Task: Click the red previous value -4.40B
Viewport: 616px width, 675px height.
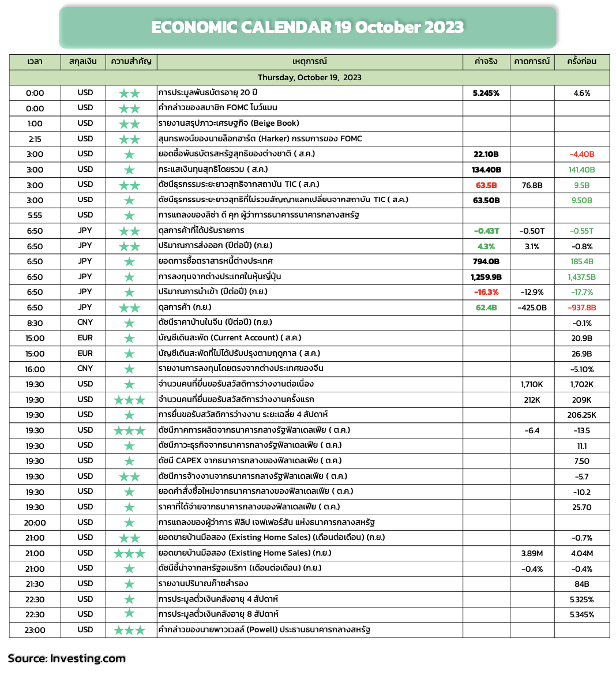Action: [582, 155]
